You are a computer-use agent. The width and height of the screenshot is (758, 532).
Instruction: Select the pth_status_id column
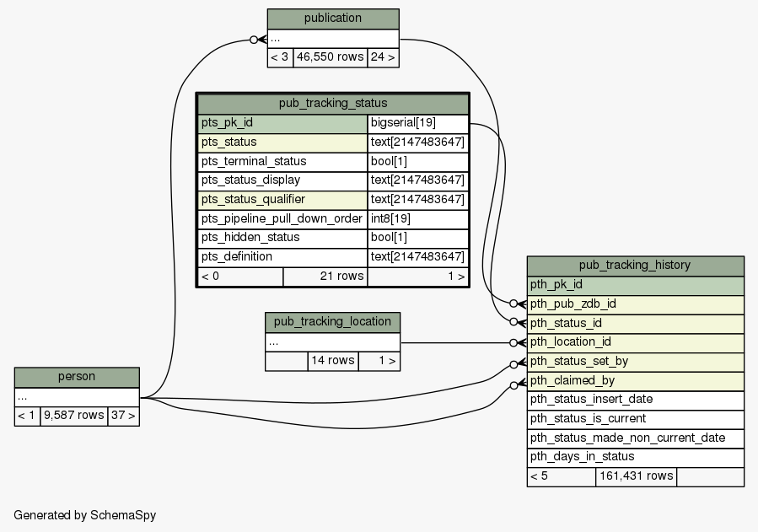point(635,323)
